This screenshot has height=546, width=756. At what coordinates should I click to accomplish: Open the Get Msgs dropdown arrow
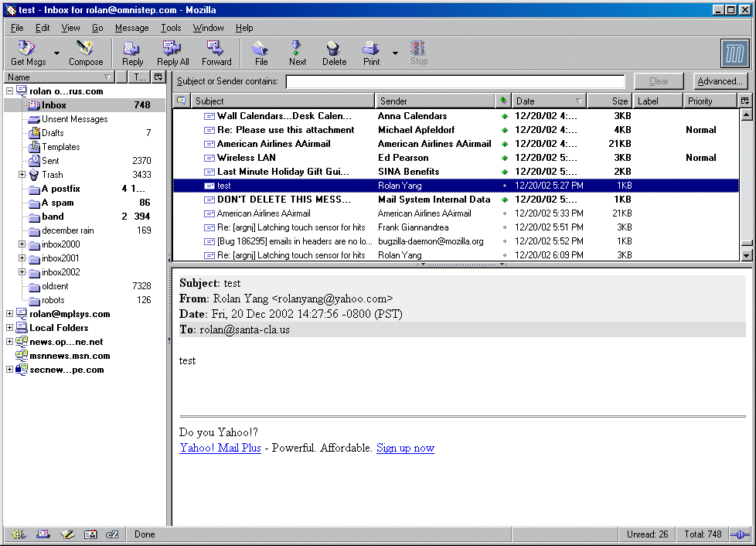56,54
